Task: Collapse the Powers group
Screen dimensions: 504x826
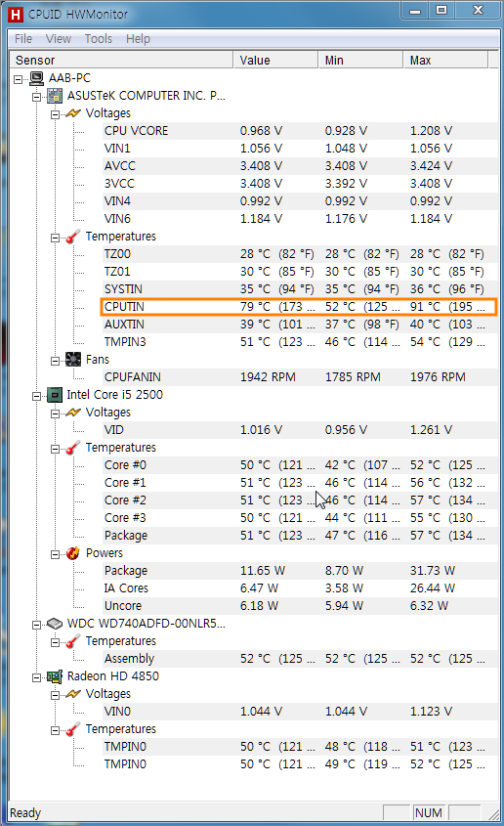Action: (x=55, y=554)
